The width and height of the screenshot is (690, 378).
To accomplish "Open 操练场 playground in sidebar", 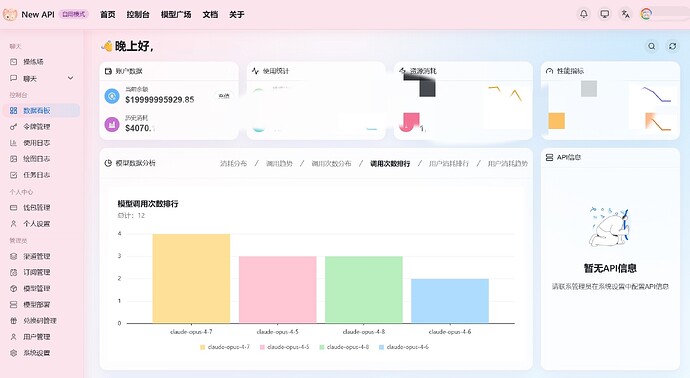I will coord(42,62).
